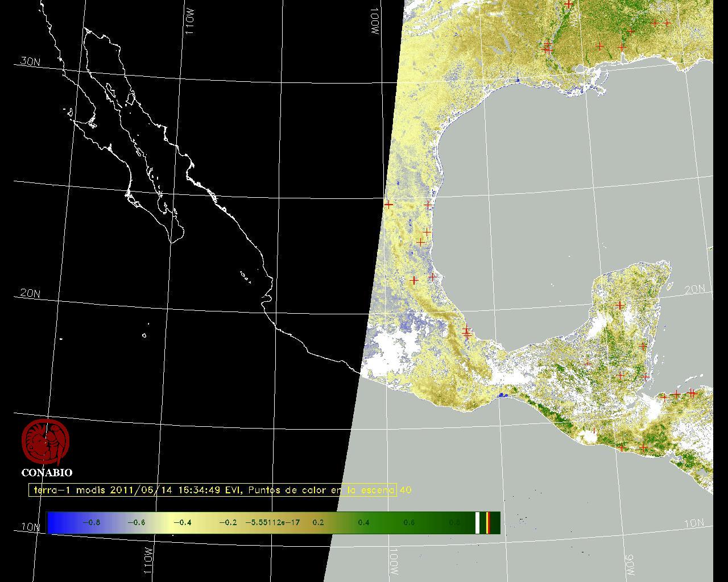This screenshot has height=582, width=728.
Task: Click the white band on the color scale
Action: pyautogui.click(x=478, y=522)
